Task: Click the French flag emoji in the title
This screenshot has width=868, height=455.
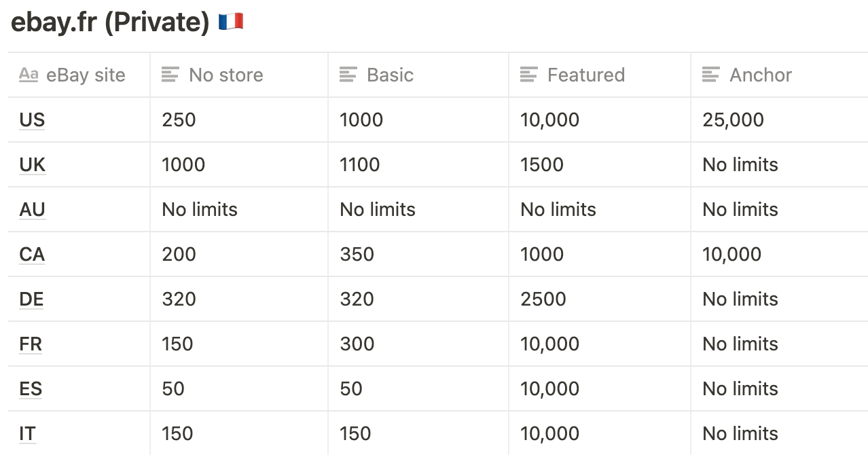Action: (x=231, y=22)
